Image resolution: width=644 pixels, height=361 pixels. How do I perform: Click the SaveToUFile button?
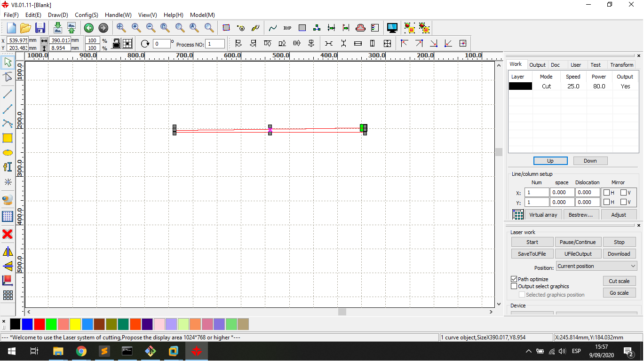point(533,254)
